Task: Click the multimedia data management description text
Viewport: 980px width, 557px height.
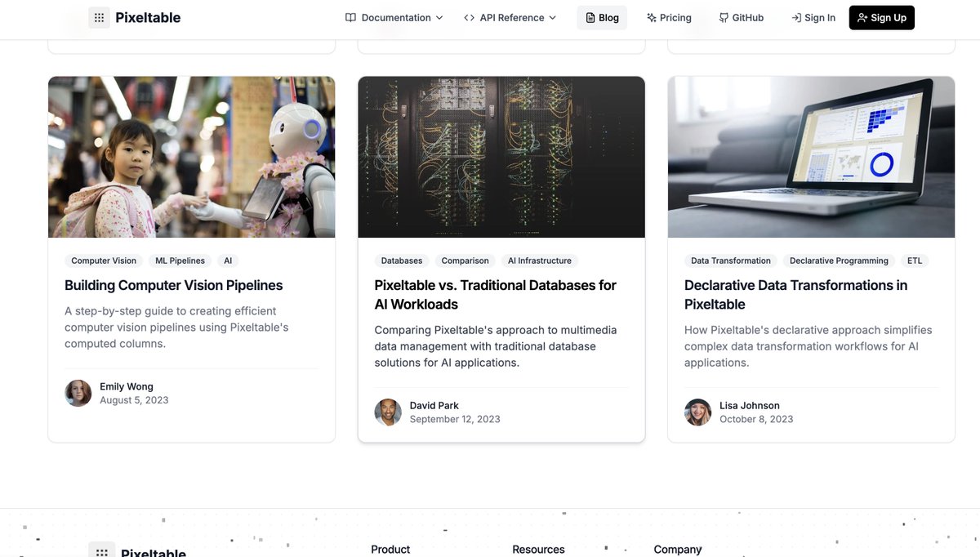Action: coord(496,346)
